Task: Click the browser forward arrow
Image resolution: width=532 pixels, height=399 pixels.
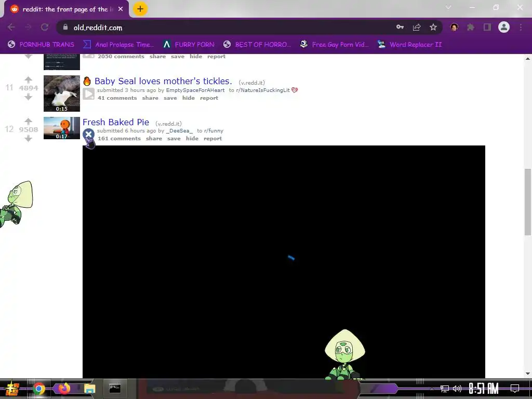Action: [x=28, y=28]
